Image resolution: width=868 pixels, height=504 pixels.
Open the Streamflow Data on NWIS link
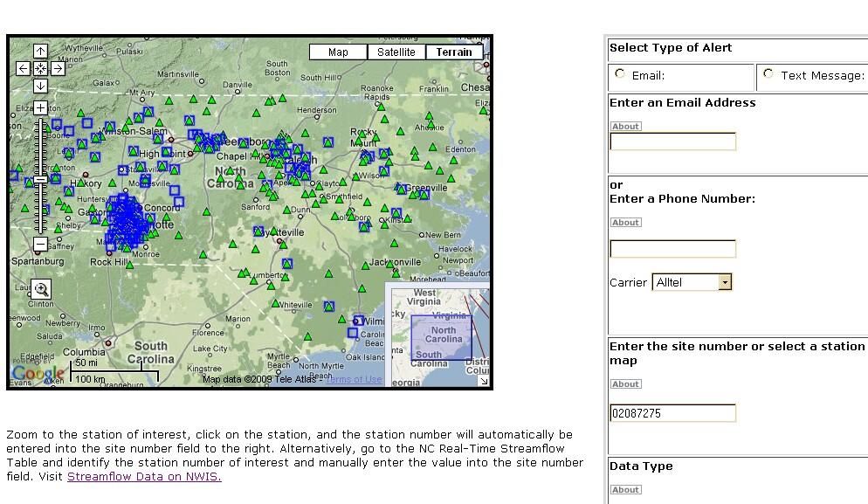[x=144, y=476]
